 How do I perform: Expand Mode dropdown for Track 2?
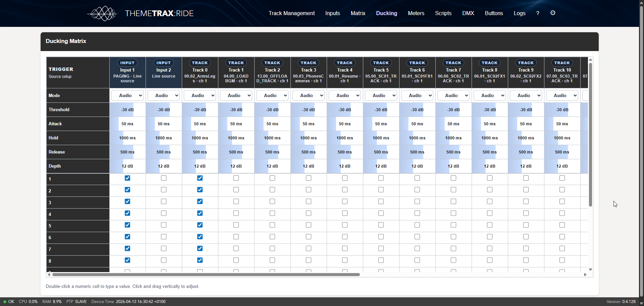click(x=272, y=96)
